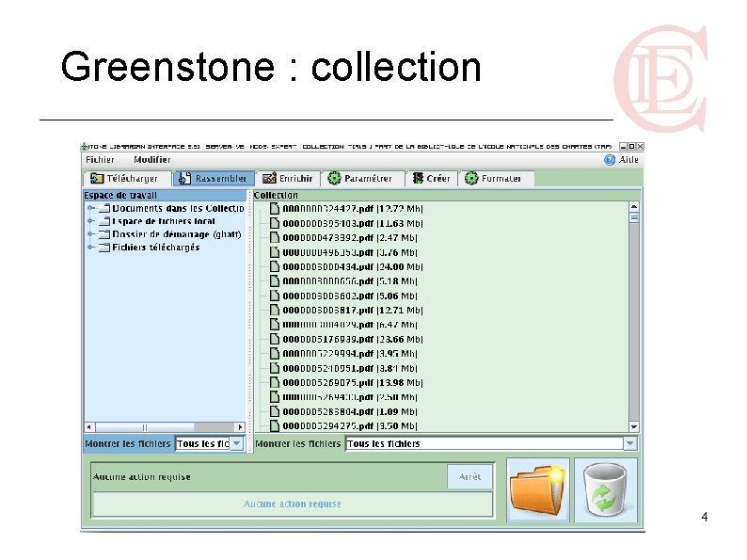Switch to the Créer tab
The height and width of the screenshot is (560, 747).
[x=431, y=178]
